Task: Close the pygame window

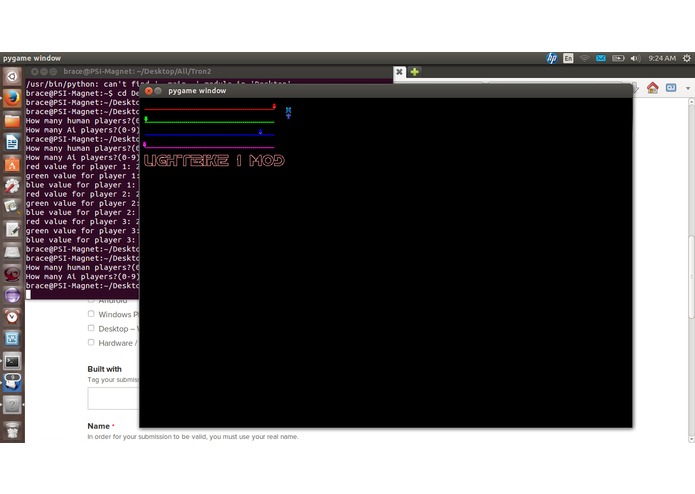Action: pos(148,91)
